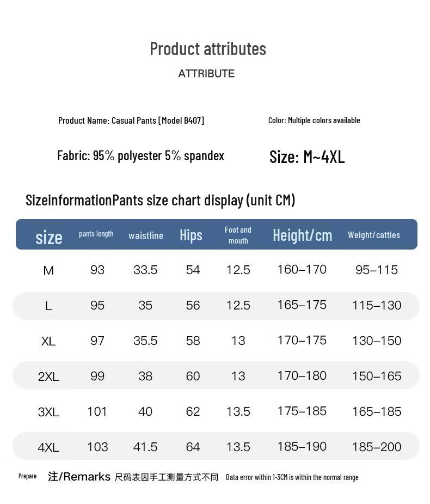This screenshot has width=430, height=504.
Task: Click the 注/Remarks note label
Action: pyautogui.click(x=79, y=477)
